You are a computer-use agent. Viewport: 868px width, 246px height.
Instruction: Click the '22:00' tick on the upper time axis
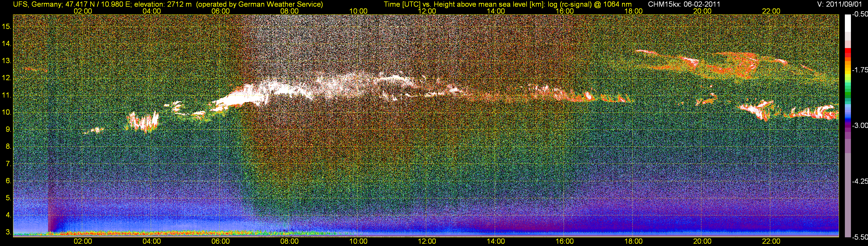tap(771, 11)
